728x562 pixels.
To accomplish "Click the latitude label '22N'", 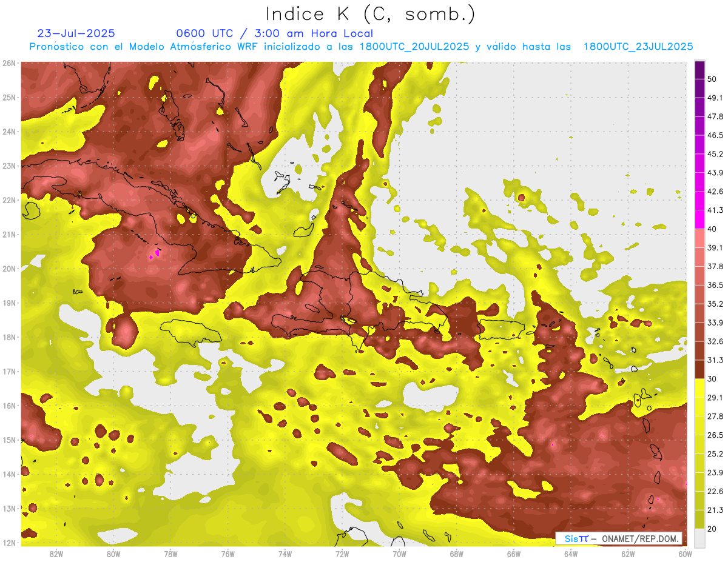I will (x=8, y=200).
